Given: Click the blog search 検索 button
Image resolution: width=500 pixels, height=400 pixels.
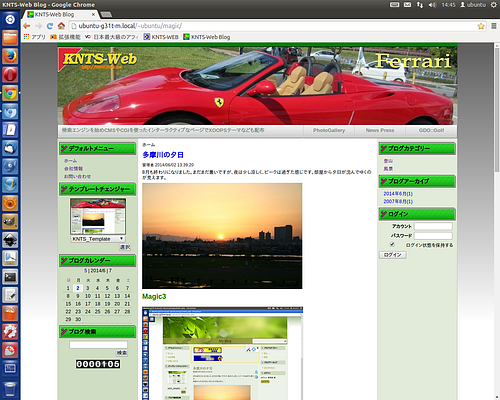Looking at the screenshot, I should point(122,353).
